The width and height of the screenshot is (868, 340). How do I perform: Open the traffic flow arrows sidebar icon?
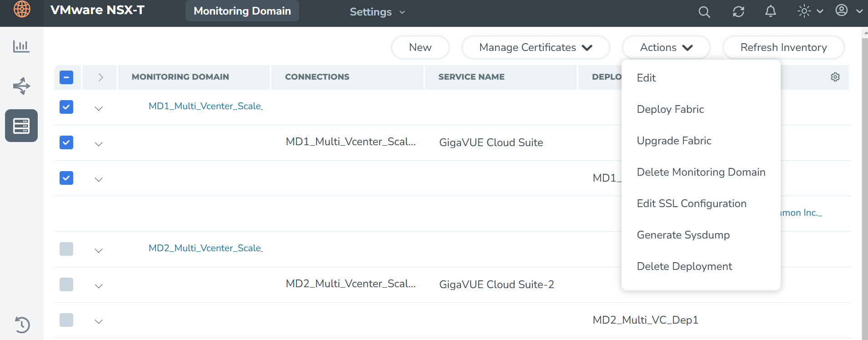pyautogui.click(x=21, y=86)
